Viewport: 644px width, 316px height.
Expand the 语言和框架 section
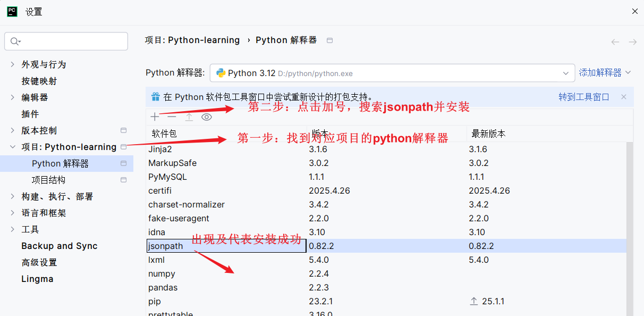pos(13,213)
